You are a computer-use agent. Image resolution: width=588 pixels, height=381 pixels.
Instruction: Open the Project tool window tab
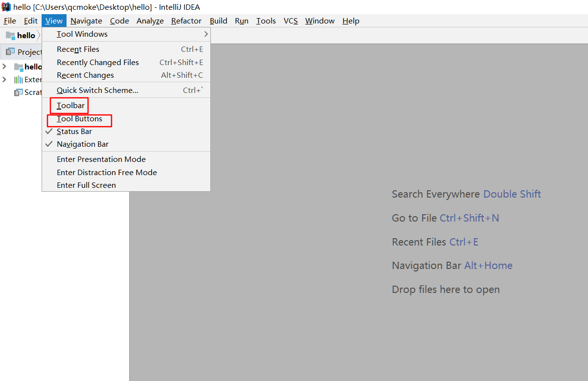tap(24, 52)
